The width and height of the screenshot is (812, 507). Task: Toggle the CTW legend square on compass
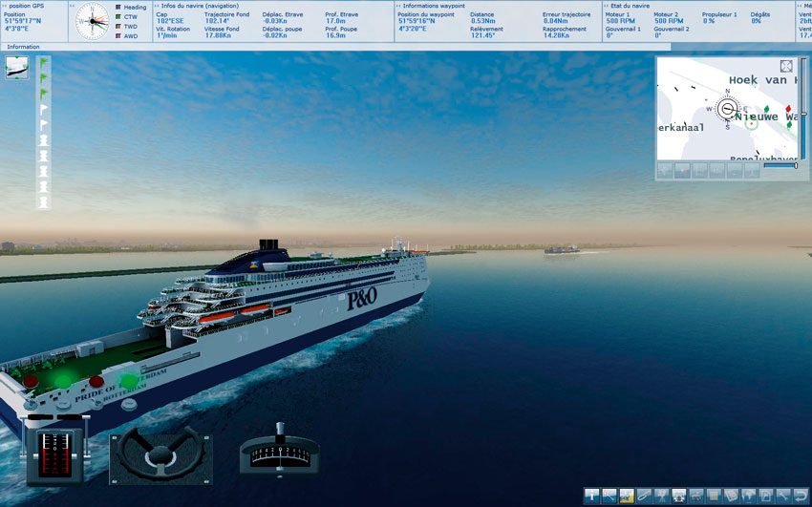pyautogui.click(x=118, y=16)
